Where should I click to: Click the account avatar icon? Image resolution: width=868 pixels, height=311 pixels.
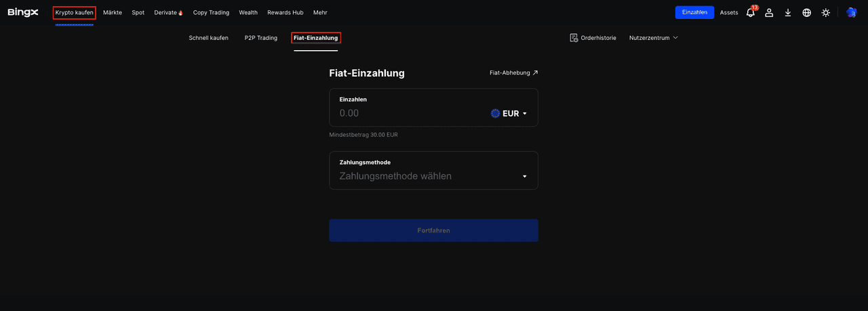851,12
